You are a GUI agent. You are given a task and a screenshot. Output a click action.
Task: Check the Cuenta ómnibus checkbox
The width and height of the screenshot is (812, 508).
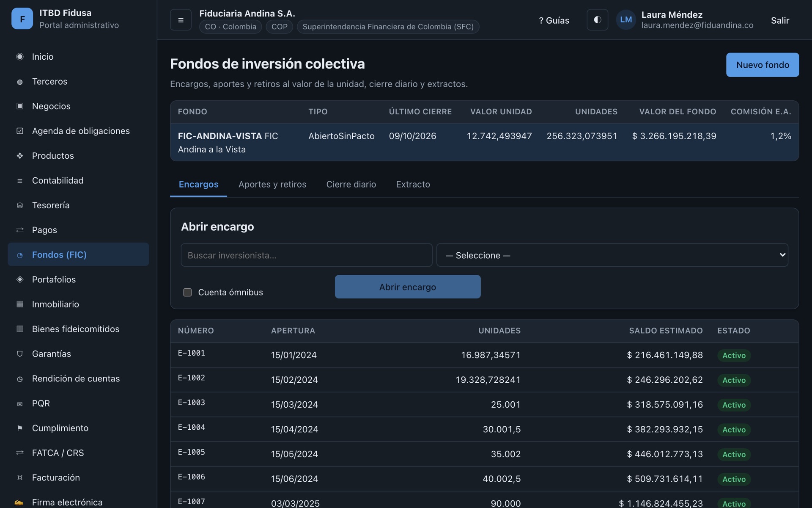tap(187, 293)
